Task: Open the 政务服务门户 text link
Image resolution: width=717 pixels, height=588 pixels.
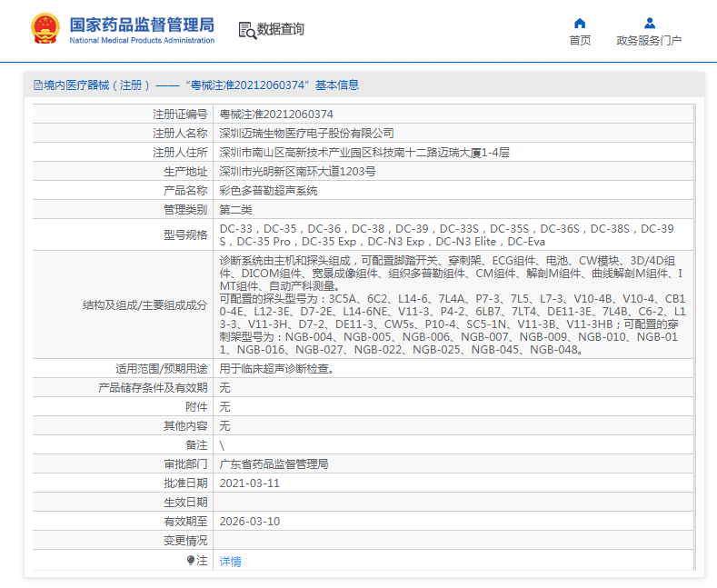Action: [x=649, y=41]
